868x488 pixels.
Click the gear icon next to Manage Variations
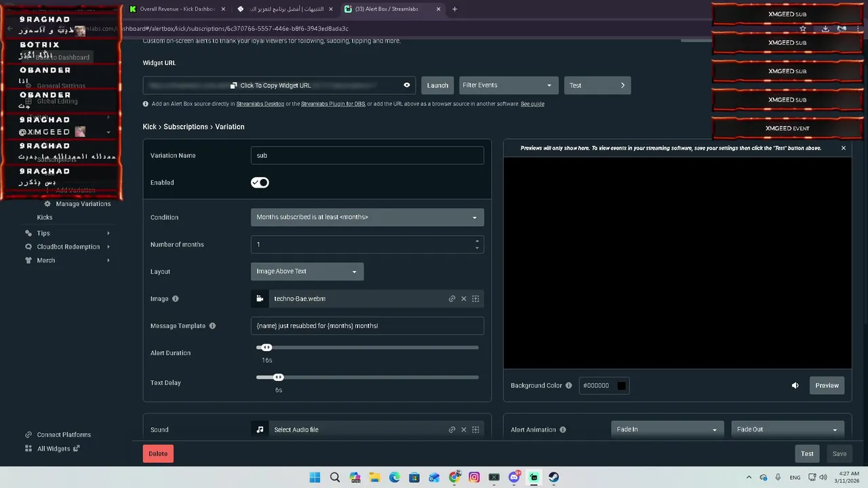47,204
